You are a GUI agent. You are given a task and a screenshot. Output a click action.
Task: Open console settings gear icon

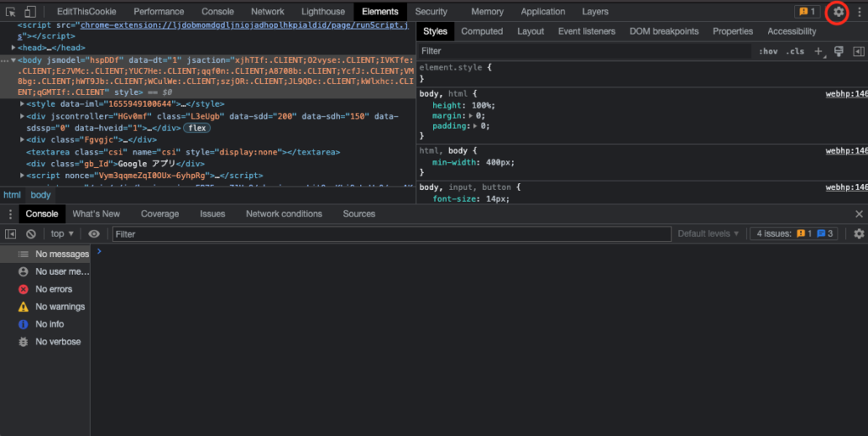pyautogui.click(x=859, y=234)
